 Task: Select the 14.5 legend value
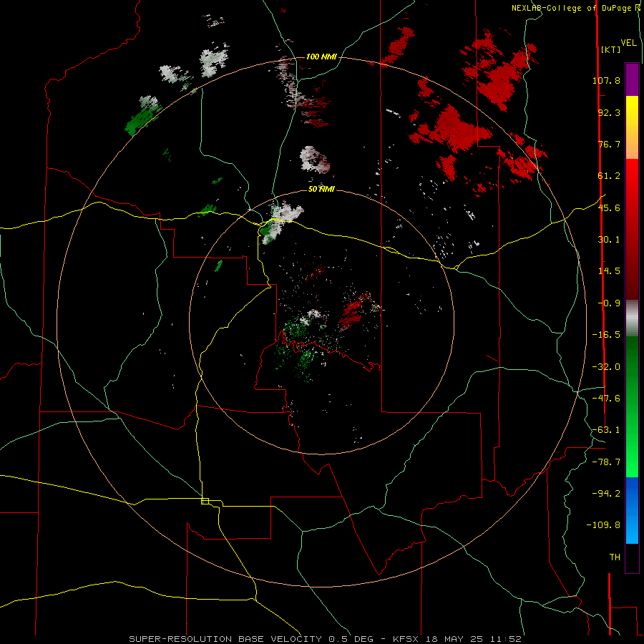(609, 271)
